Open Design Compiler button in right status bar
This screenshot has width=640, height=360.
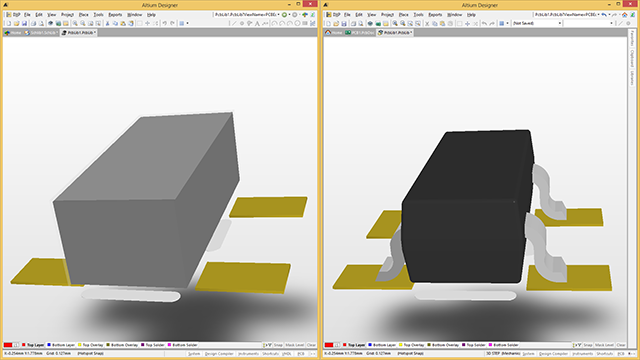(x=553, y=354)
